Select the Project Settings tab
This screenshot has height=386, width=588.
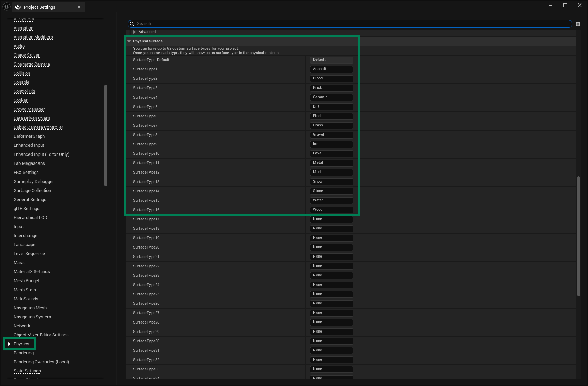click(x=40, y=7)
